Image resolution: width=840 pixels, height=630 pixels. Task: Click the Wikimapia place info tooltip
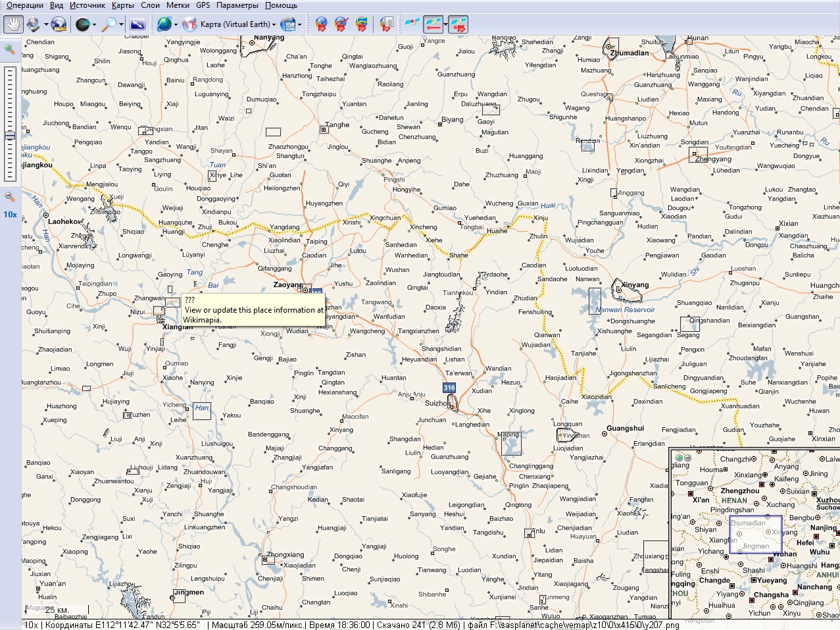pos(254,310)
